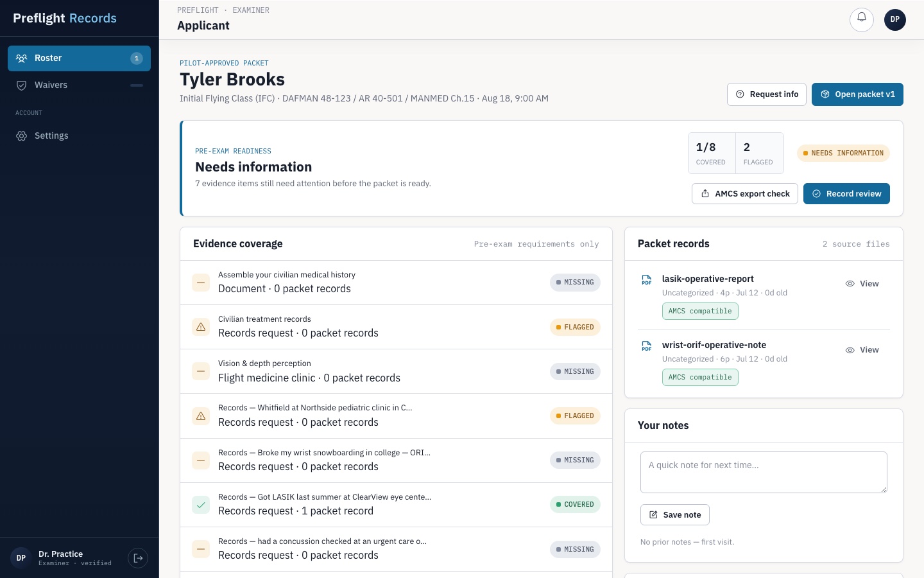Image resolution: width=924 pixels, height=578 pixels.
Task: Click FLAGGED badge on Whitfield records row
Action: click(x=575, y=416)
